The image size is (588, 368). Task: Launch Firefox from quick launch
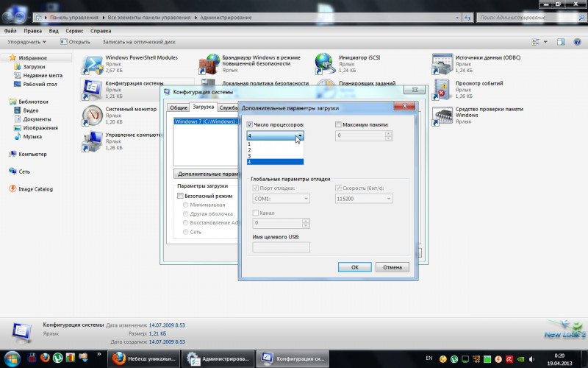45,358
